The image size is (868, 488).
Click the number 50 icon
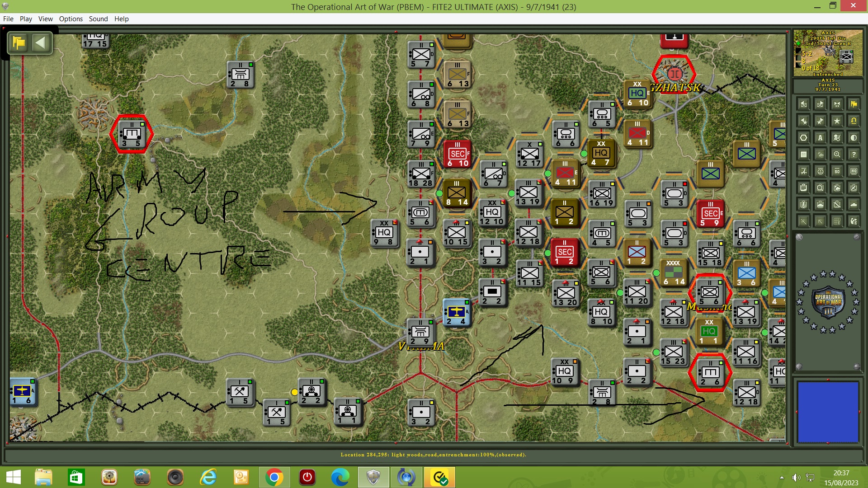pos(837,171)
